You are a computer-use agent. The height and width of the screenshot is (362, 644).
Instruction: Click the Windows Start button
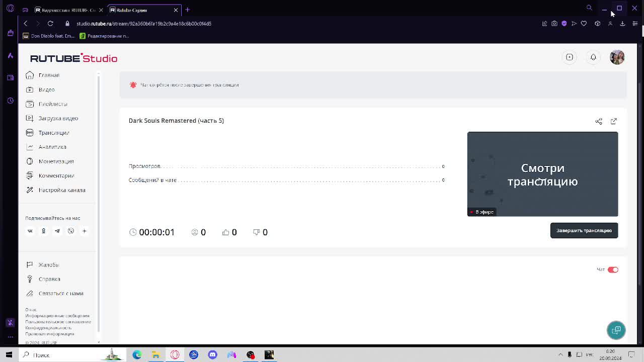[x=9, y=355]
